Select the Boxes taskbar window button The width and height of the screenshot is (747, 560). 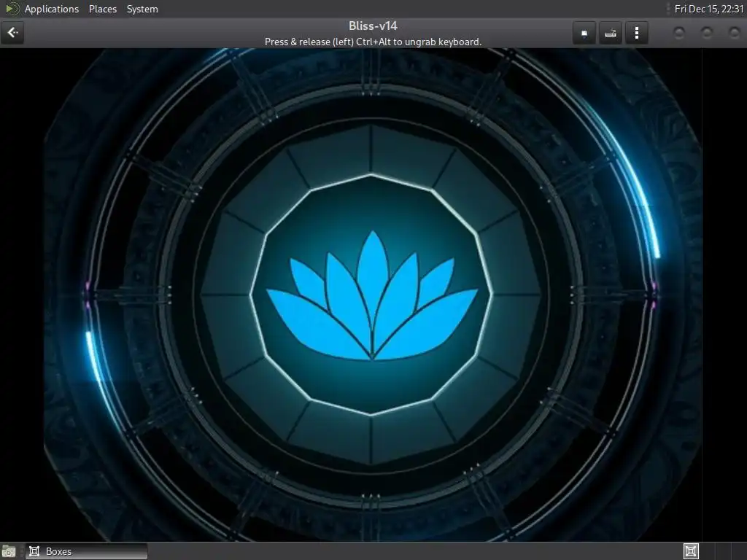[87, 551]
